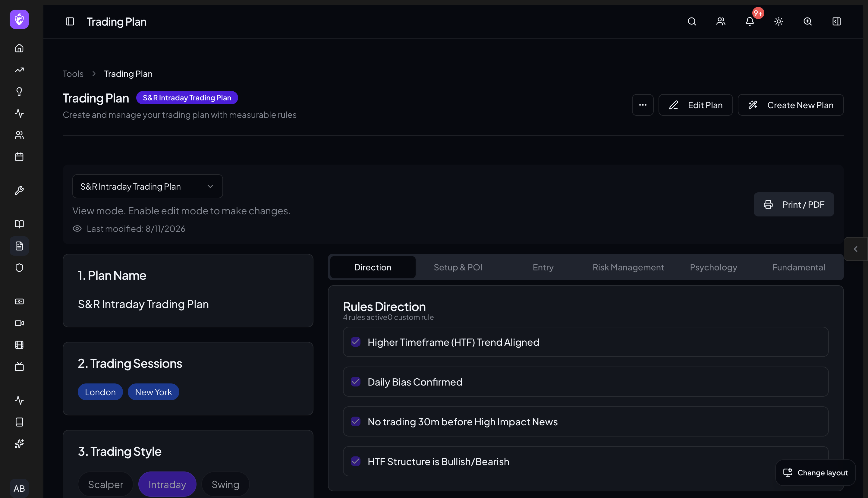
Task: Click the users icon in header
Action: 721,21
